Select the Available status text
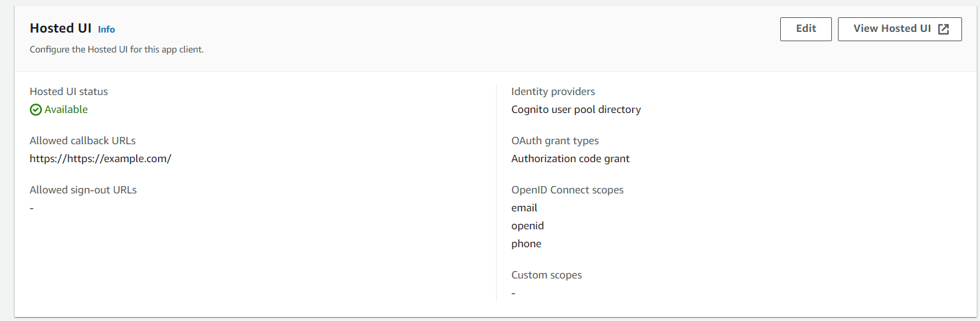The width and height of the screenshot is (980, 321). coord(66,110)
